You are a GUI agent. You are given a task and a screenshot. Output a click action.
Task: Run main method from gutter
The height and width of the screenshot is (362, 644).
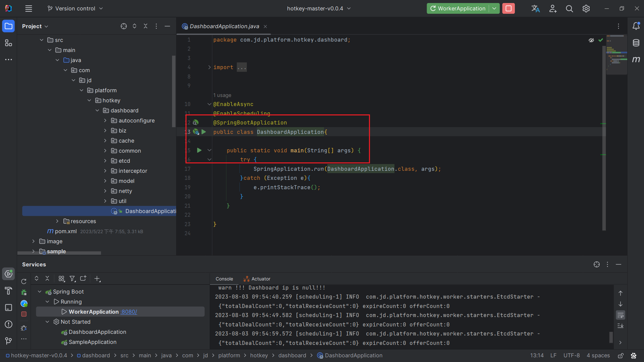point(199,150)
